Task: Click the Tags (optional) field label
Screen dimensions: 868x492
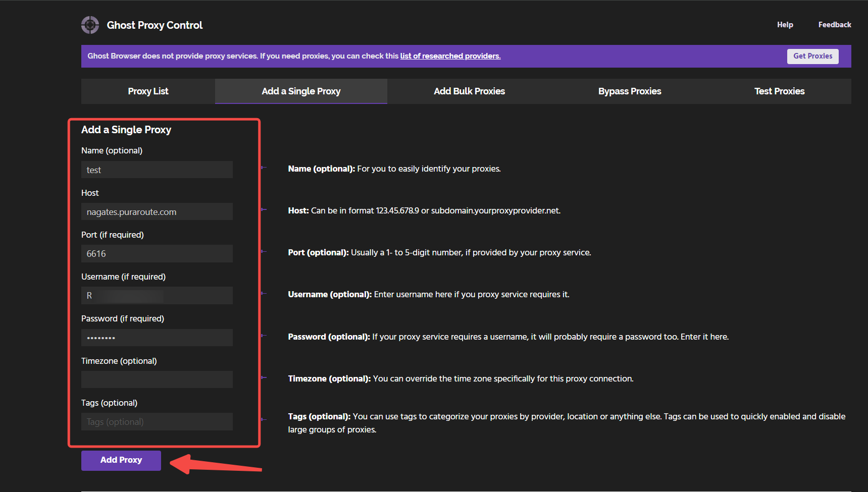Action: click(109, 403)
